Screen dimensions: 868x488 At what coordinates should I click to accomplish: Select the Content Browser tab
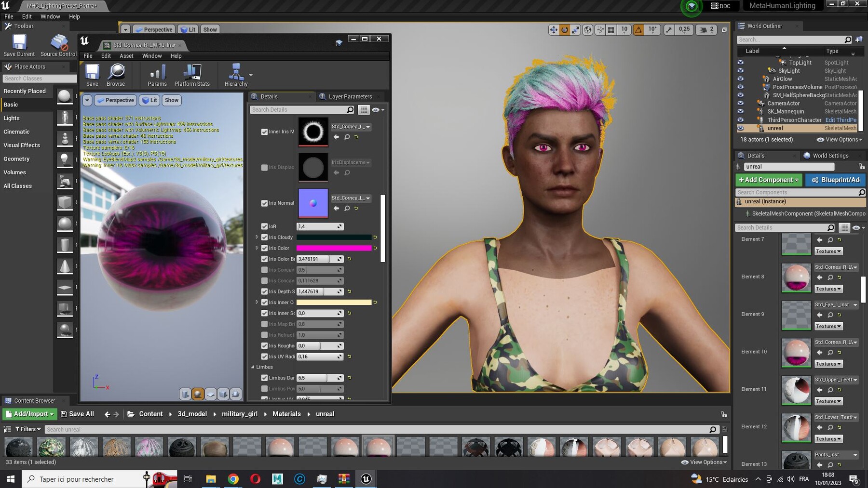pos(35,401)
